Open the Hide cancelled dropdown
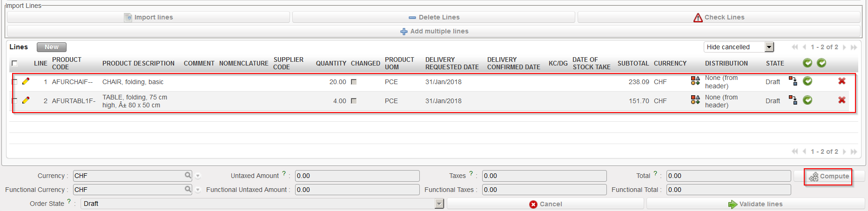868x211 pixels. 769,47
